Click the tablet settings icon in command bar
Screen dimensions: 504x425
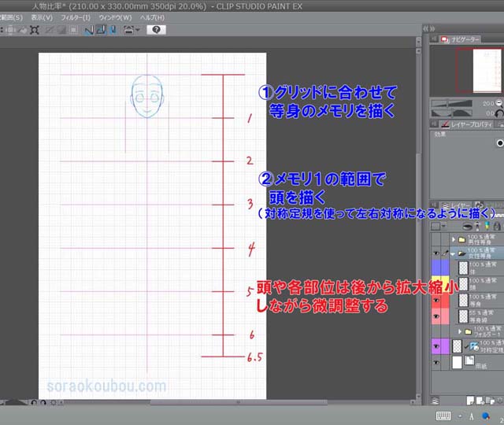click(x=128, y=30)
